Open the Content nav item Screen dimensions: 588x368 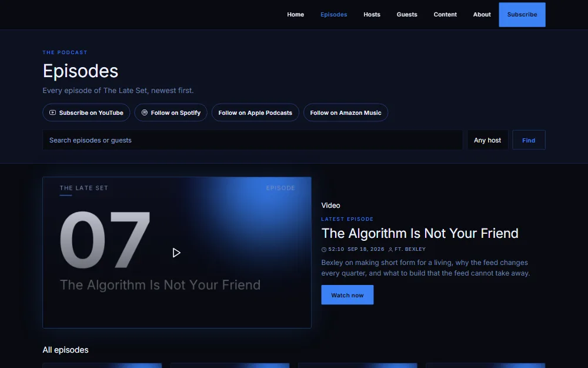(x=445, y=15)
